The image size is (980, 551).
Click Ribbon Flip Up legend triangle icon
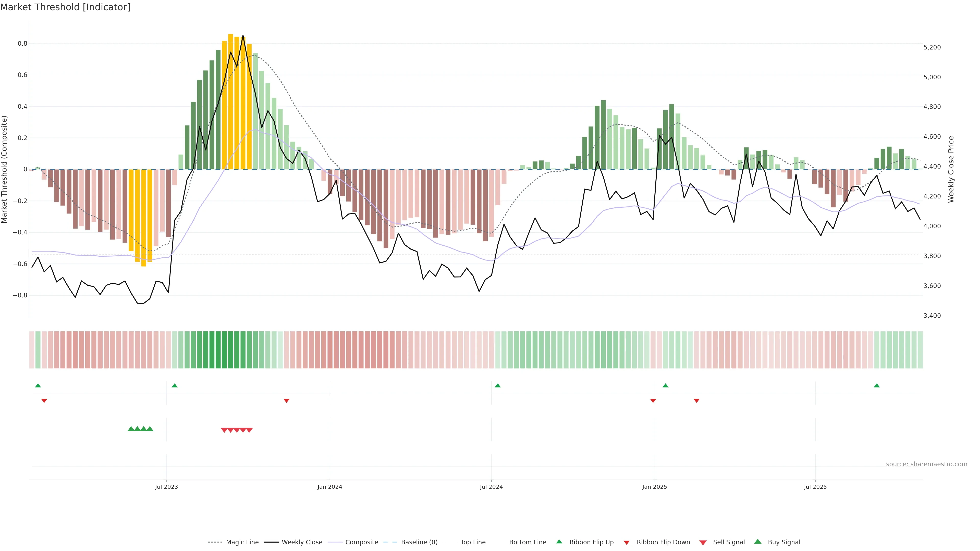pos(559,542)
